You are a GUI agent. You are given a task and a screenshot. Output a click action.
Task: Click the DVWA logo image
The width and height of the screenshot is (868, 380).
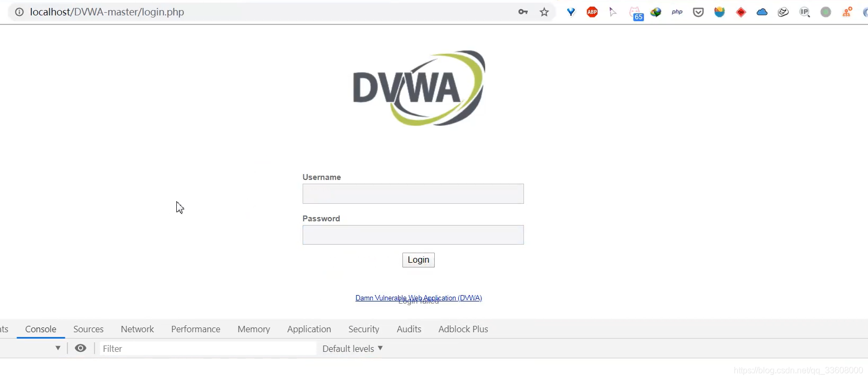[x=419, y=88]
